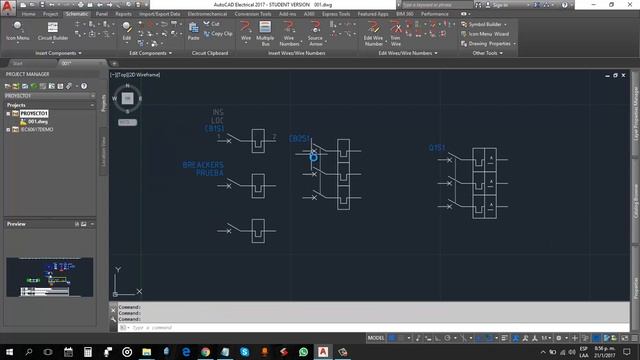
Task: Expand the IEC60617DEMO project node
Action: click(8, 129)
